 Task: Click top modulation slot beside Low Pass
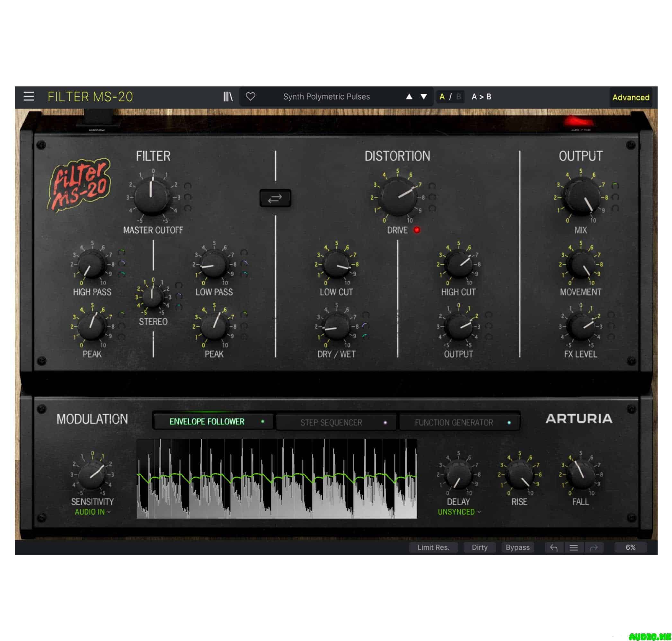tap(244, 252)
